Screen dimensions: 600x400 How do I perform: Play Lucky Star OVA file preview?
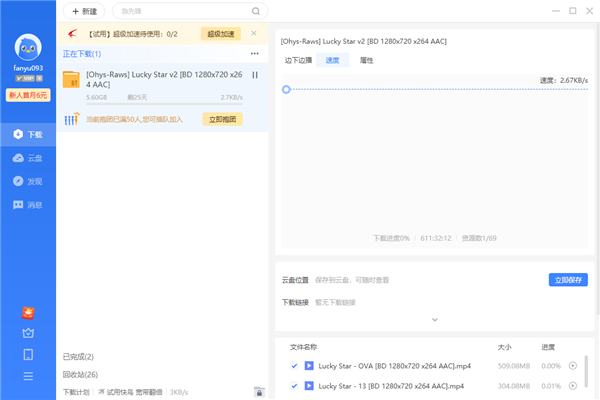[x=572, y=366]
